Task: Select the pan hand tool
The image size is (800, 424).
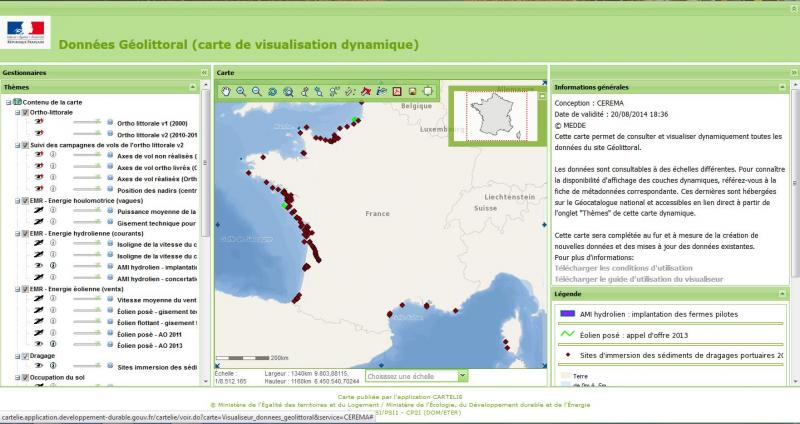Action: pyautogui.click(x=226, y=91)
